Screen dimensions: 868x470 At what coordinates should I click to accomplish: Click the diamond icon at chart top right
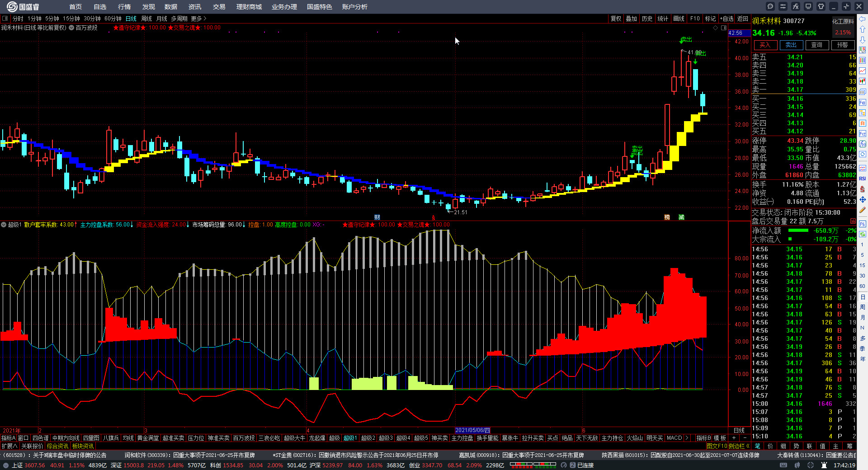tap(715, 28)
